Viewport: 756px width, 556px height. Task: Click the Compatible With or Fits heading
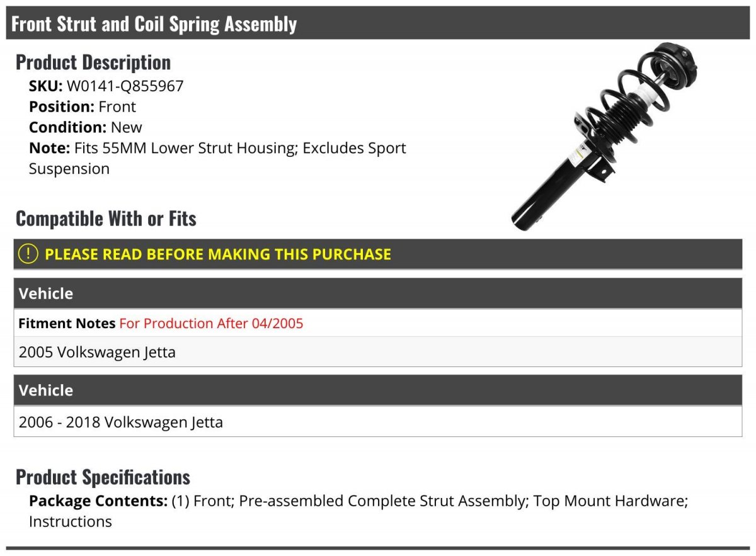click(x=106, y=218)
